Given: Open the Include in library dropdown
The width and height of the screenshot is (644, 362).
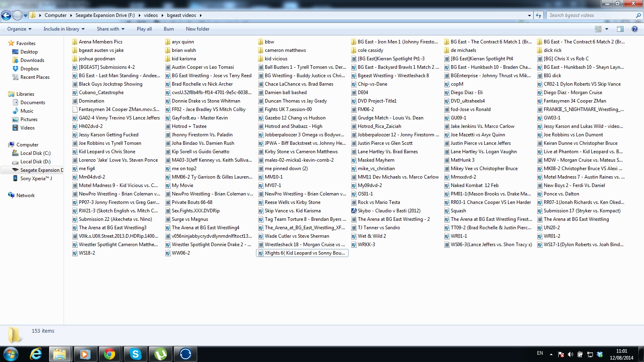Looking at the screenshot, I should [64, 29].
